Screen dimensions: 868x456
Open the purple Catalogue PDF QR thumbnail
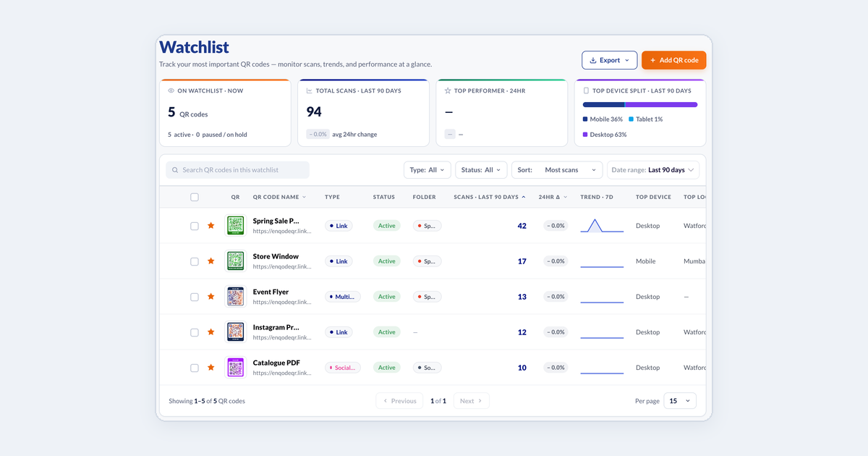(235, 368)
